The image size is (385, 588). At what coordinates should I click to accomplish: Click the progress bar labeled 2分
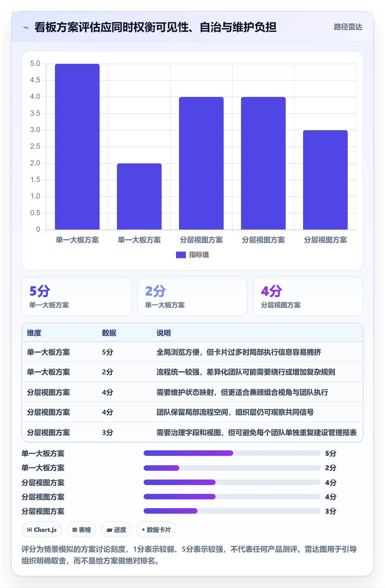[232, 468]
